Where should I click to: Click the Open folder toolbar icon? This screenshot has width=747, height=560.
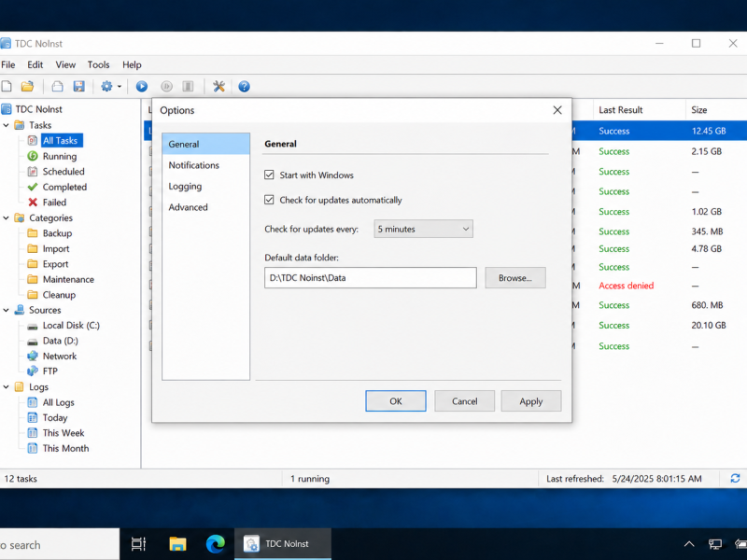[28, 86]
